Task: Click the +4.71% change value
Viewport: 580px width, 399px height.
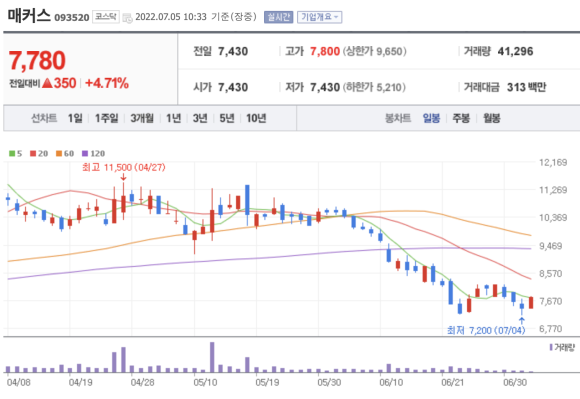Action: click(x=107, y=83)
